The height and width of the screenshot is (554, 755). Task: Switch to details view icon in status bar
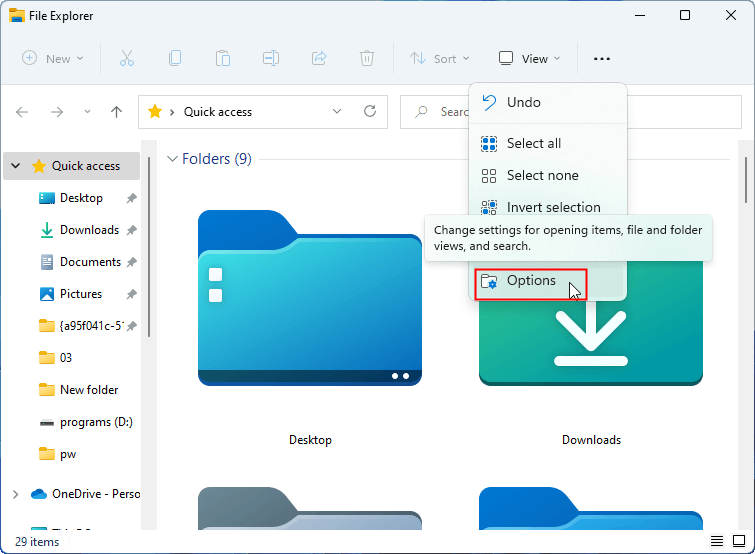pos(717,541)
